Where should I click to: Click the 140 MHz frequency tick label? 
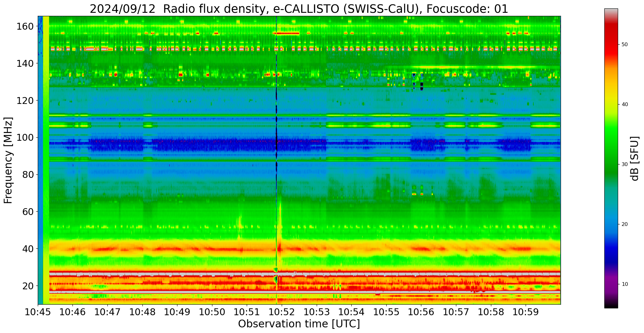[x=25, y=63]
